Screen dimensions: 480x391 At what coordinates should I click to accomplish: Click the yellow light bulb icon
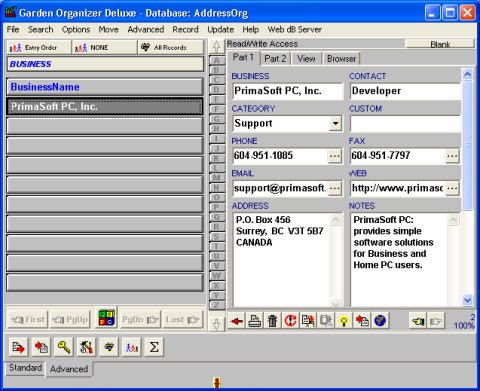[344, 321]
